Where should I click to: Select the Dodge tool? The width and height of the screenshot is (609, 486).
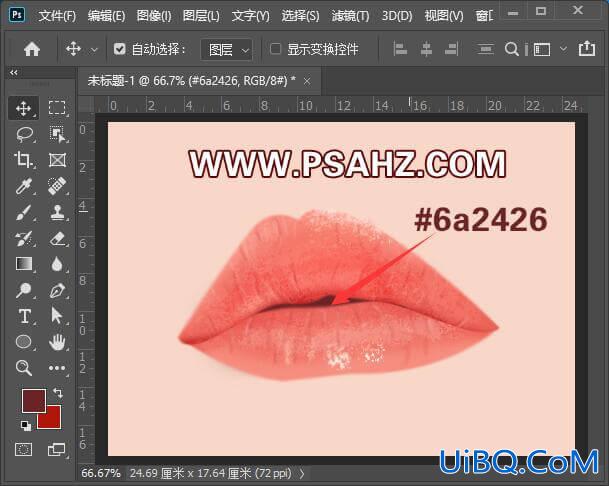[x=23, y=290]
